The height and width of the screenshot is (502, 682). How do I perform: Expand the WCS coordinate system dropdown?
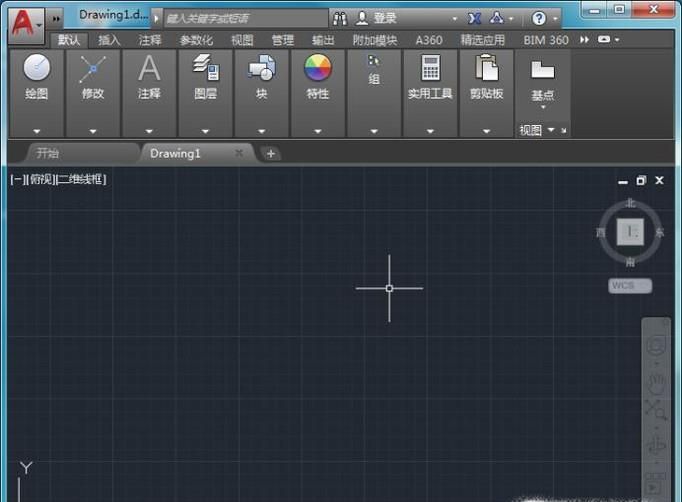[629, 286]
